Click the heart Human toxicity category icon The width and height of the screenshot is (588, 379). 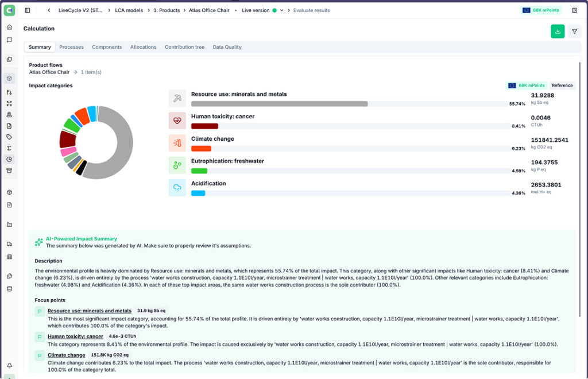[177, 121]
